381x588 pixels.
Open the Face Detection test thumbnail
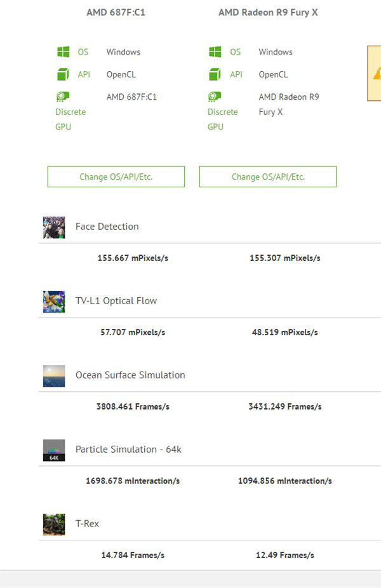tap(54, 227)
